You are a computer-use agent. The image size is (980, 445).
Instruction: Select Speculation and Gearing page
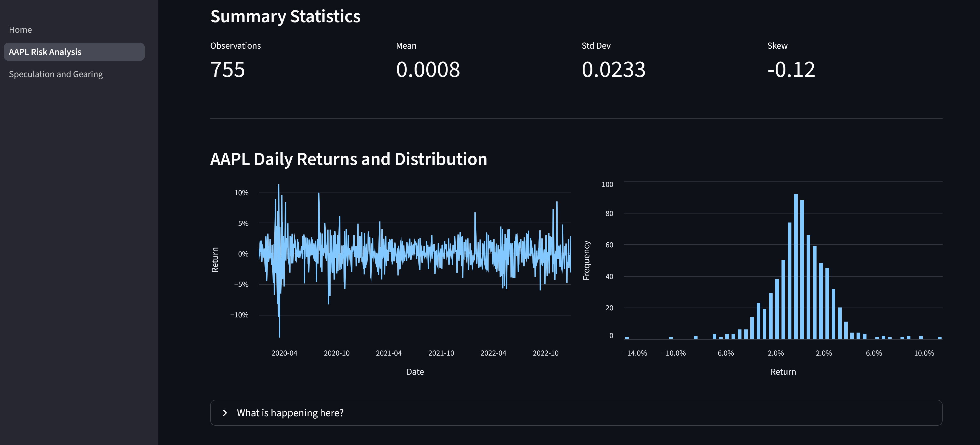(x=56, y=74)
